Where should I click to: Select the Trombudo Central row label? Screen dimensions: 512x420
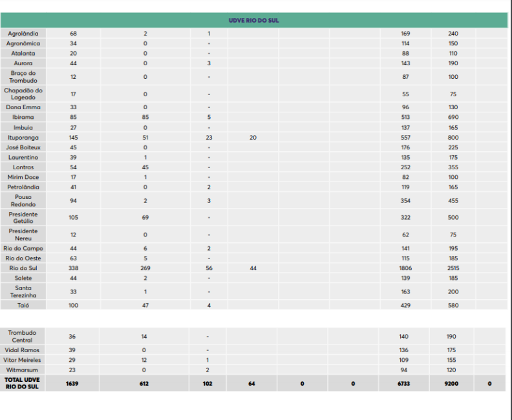[23, 337]
